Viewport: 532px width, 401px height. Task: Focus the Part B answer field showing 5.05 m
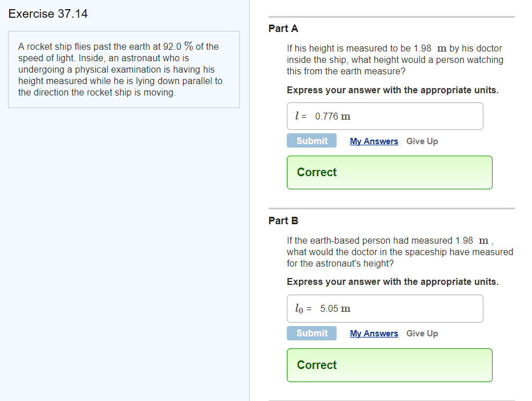[385, 308]
